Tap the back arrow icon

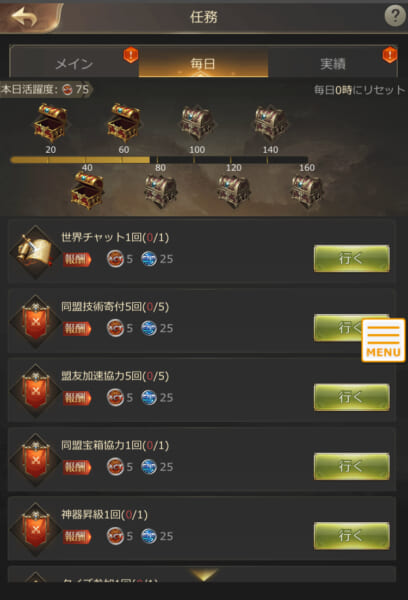tap(24, 17)
